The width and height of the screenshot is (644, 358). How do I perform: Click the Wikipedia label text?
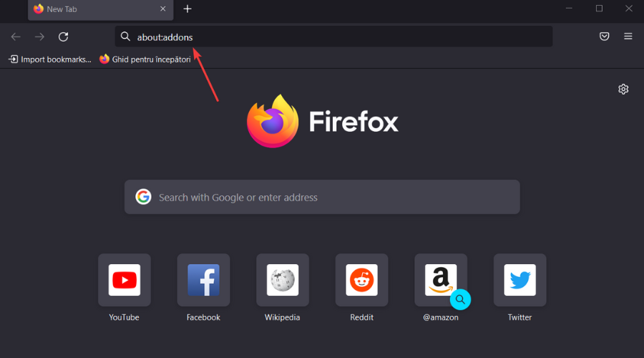282,317
